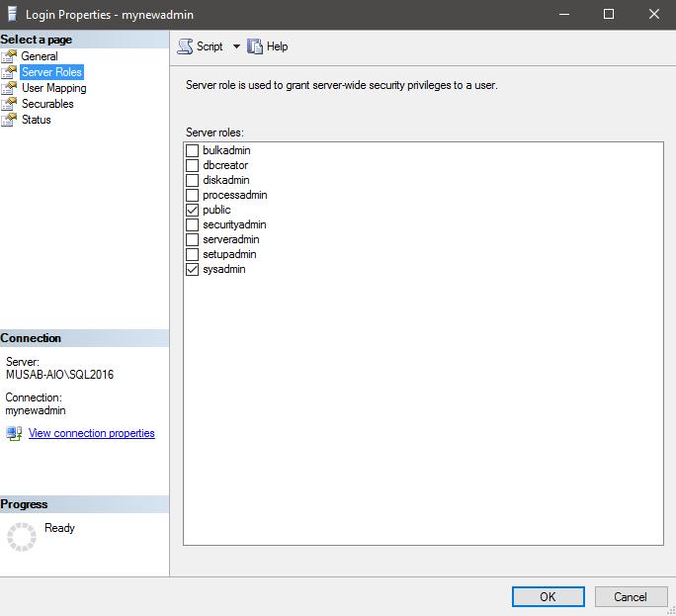Click the connection properties computer icon
The image size is (676, 616).
click(14, 433)
